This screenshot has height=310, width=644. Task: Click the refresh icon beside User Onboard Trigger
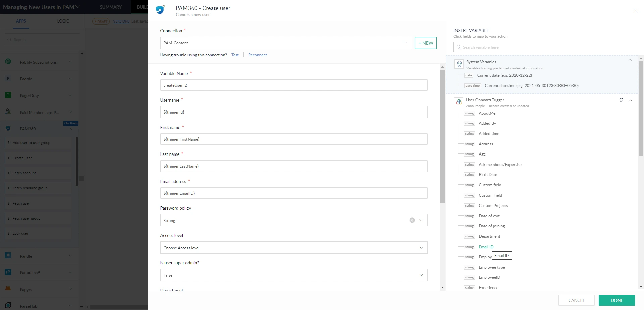point(621,100)
